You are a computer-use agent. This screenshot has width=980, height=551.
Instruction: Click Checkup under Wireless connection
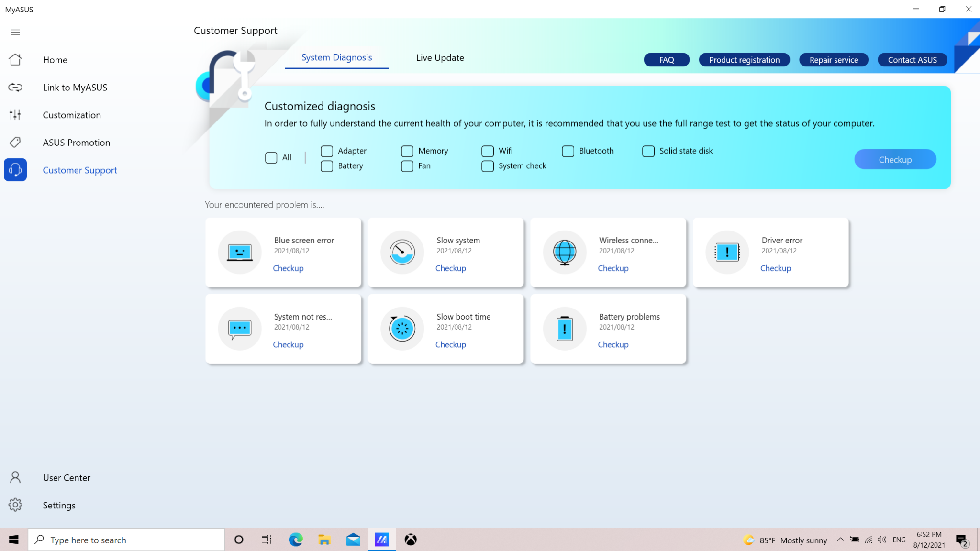(613, 268)
